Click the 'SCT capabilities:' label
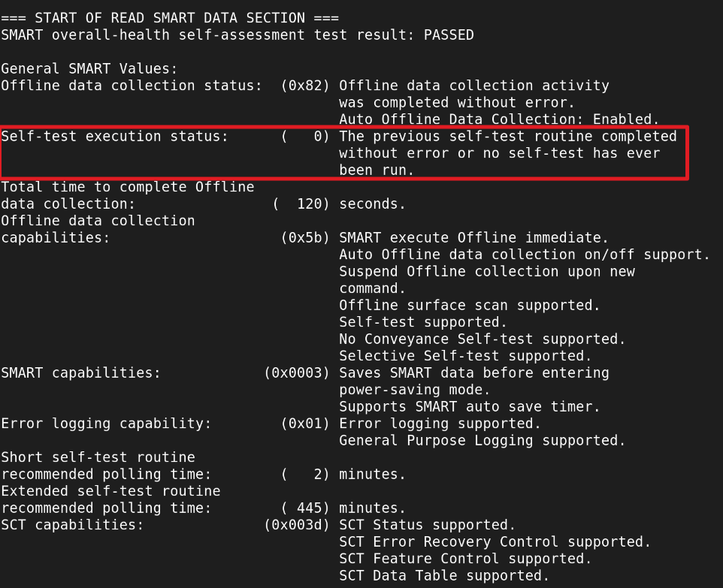Image resolution: width=723 pixels, height=588 pixels. tap(72, 525)
